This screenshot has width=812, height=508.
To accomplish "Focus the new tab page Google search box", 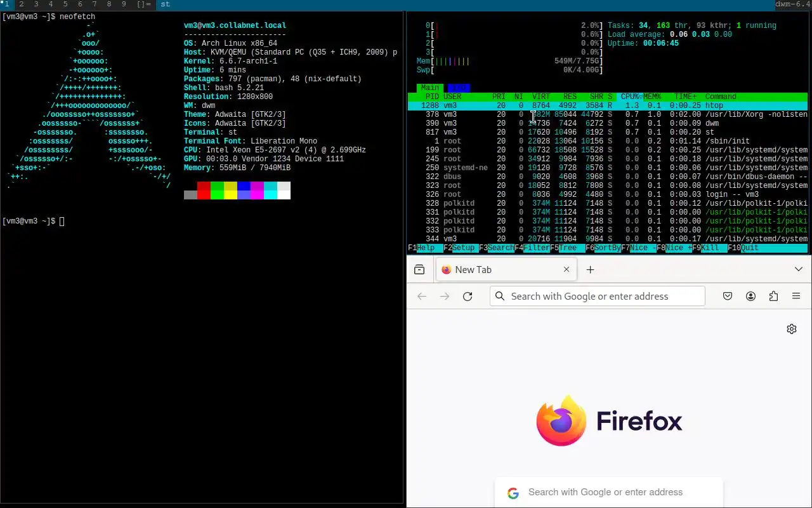I will tap(609, 492).
